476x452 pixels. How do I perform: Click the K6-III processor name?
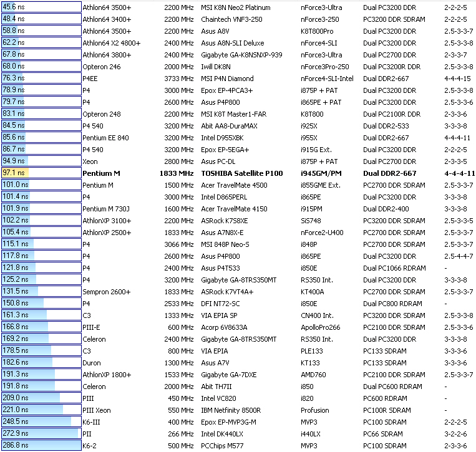coord(91,422)
